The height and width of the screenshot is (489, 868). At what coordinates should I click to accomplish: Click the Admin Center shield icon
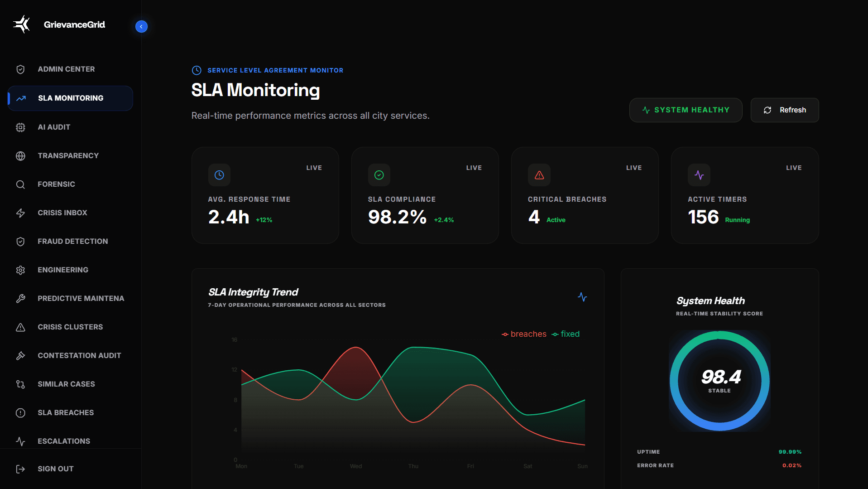(x=20, y=69)
